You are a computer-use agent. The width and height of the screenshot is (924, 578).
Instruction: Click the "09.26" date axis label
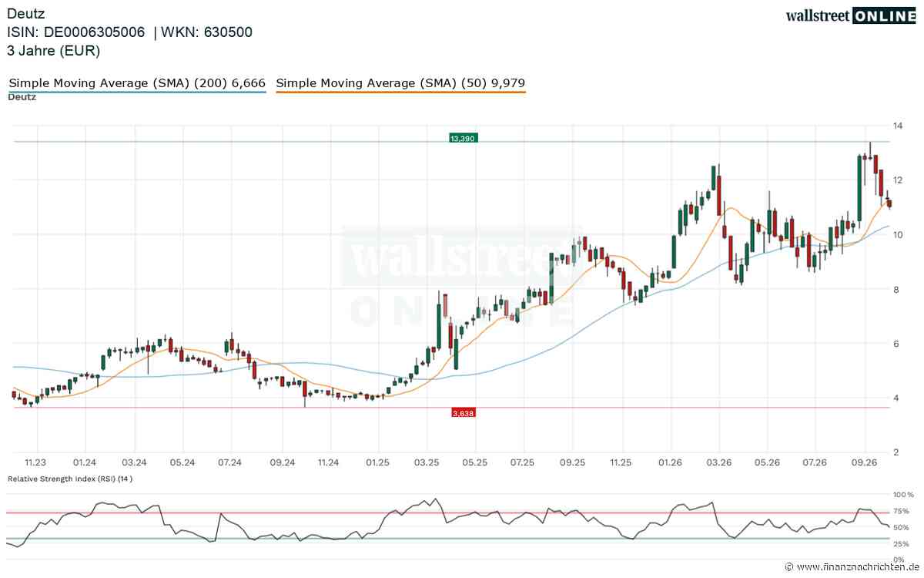(x=865, y=462)
